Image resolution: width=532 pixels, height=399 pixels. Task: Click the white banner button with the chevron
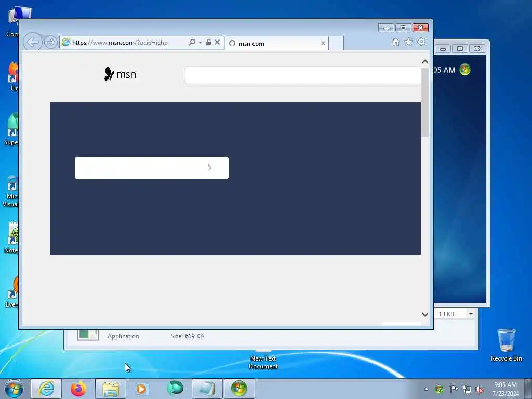(152, 168)
